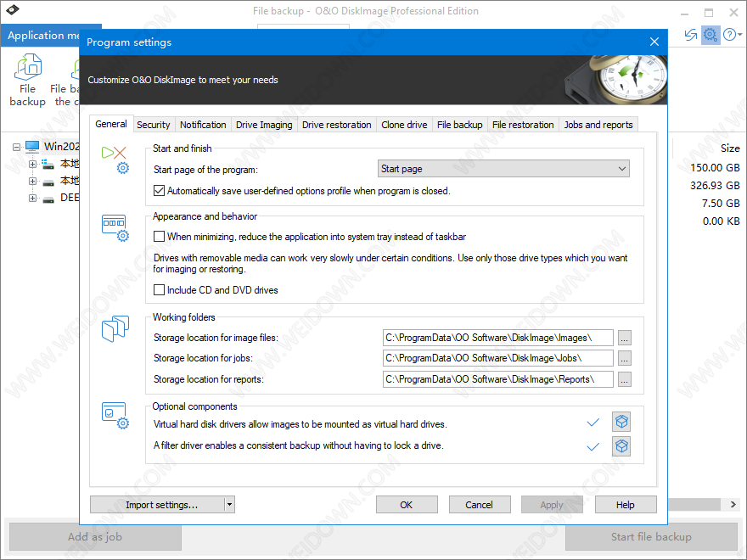The width and height of the screenshot is (747, 560).
Task: Click the filter driver checkmark indicator
Action: click(x=593, y=446)
